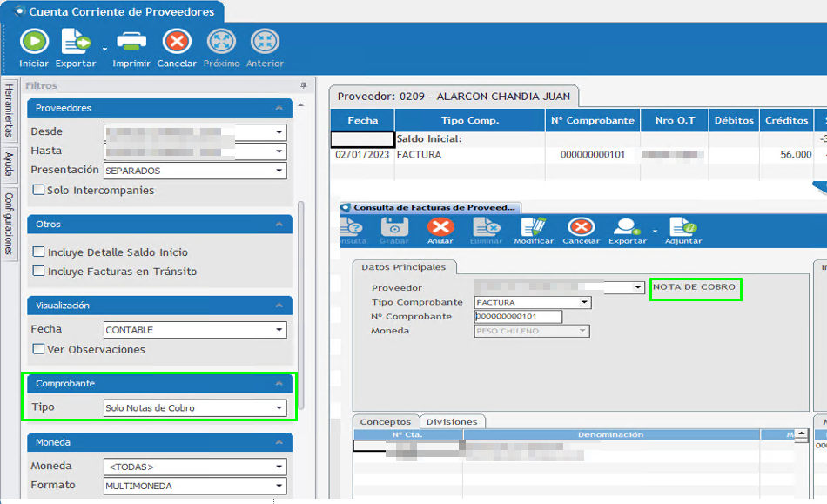The height and width of the screenshot is (504, 827).
Task: Click the Nro O.T column header
Action: point(675,120)
